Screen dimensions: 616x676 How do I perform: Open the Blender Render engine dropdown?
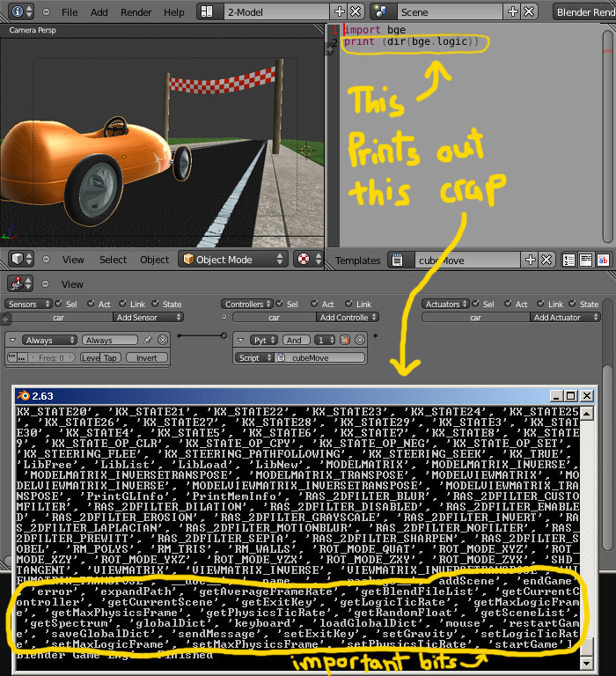584,12
